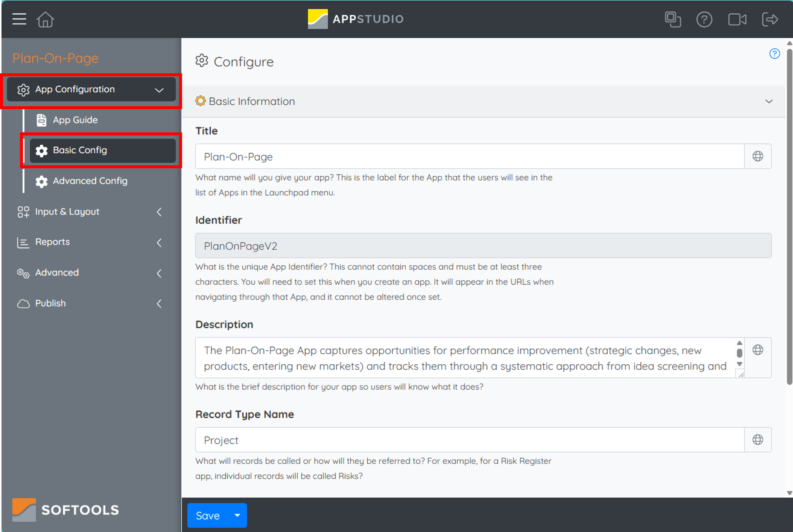Viewport: 793px width, 532px height.
Task: Click the main page scrollbar thumb
Action: [789, 217]
